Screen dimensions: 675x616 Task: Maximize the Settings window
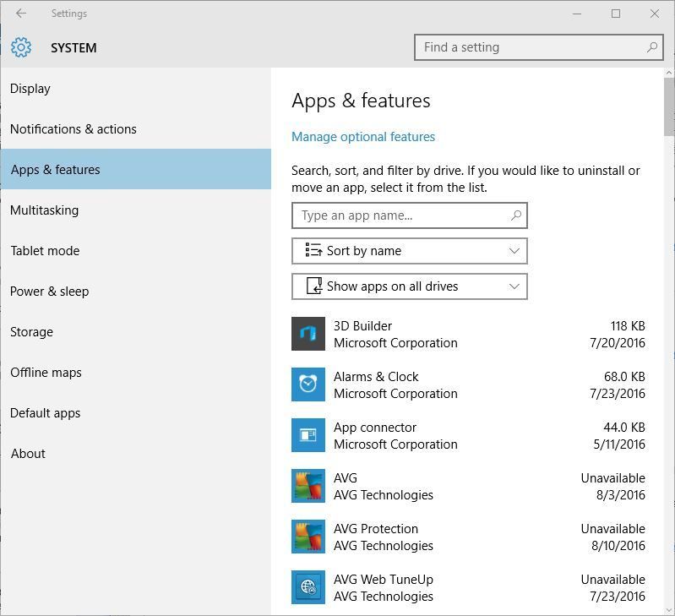tap(616, 14)
